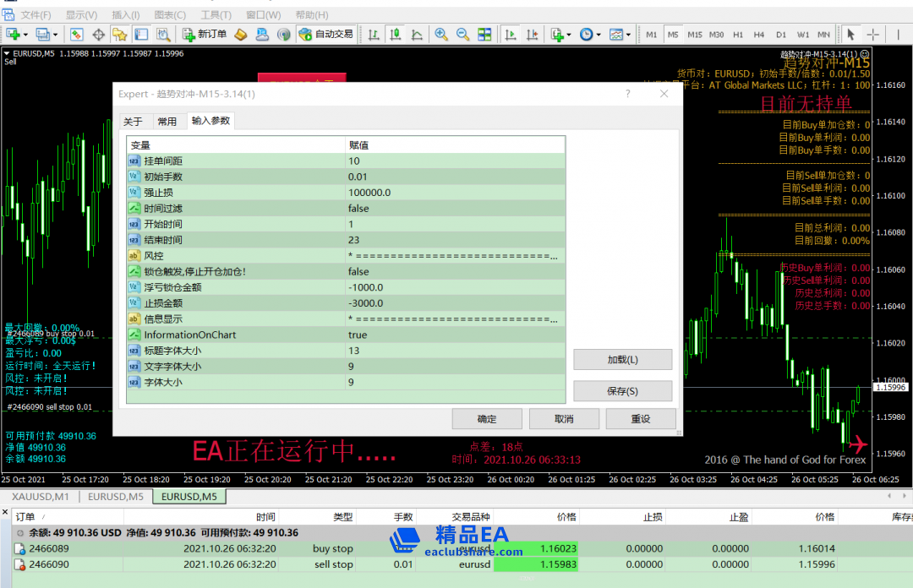Click the 确定 button in dialog
Image resolution: width=913 pixels, height=588 pixels.
[487, 419]
